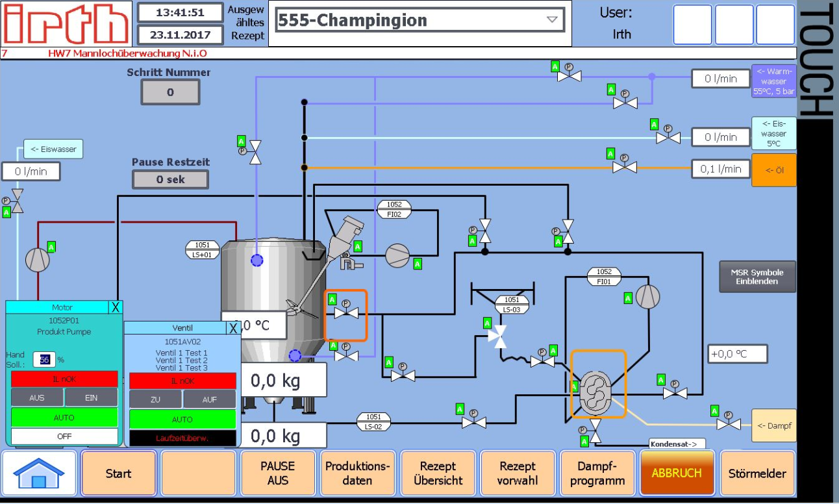Screen dimensions: 839x504
Task: Toggle the Ventil AUTO mode
Action: (x=182, y=420)
